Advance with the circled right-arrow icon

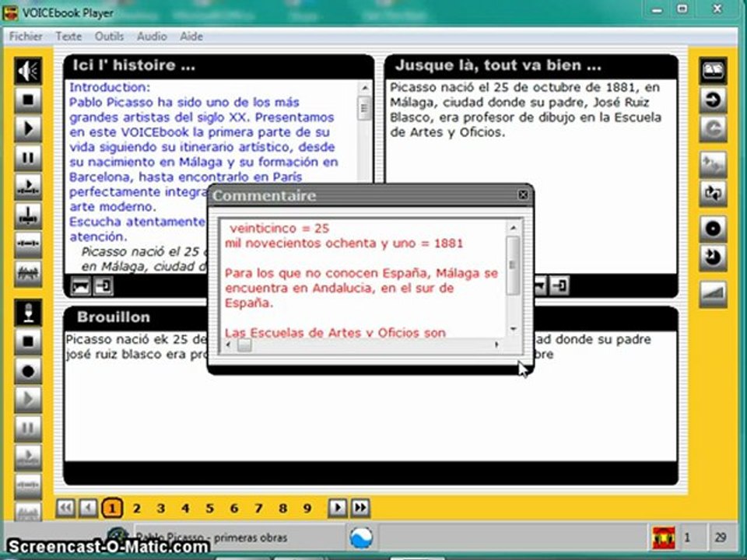714,100
